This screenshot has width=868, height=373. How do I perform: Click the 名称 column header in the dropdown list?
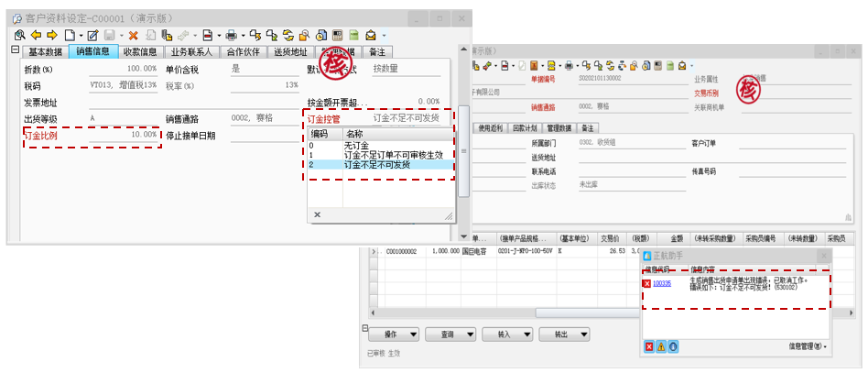point(398,134)
